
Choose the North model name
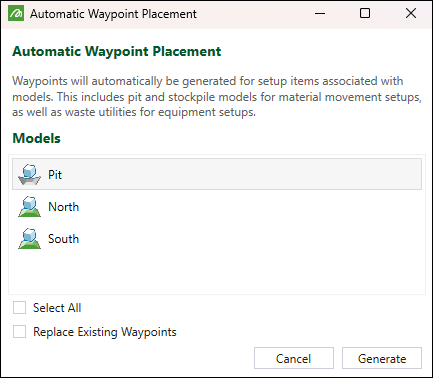click(64, 207)
